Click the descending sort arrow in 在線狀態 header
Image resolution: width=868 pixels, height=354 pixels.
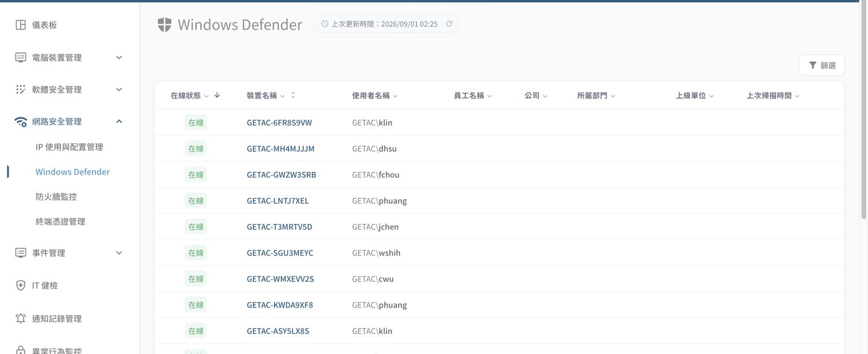tap(217, 95)
